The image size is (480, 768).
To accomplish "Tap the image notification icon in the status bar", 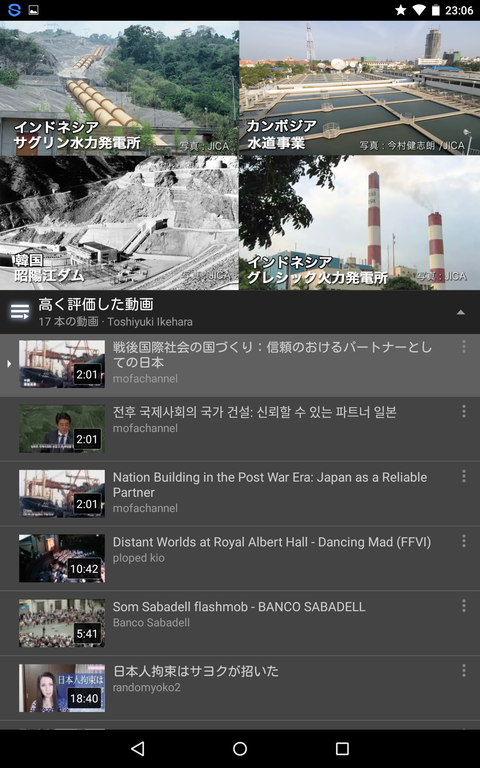I will 34,10.
